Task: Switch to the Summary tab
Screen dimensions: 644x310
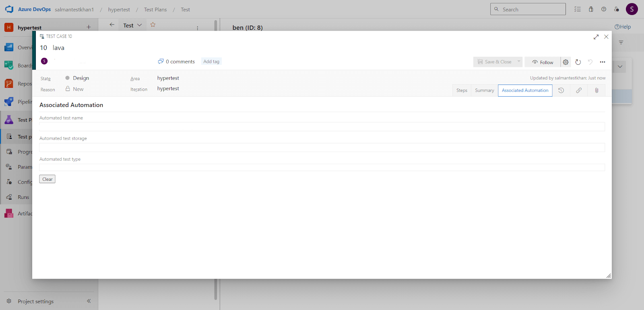Action: [x=484, y=91]
